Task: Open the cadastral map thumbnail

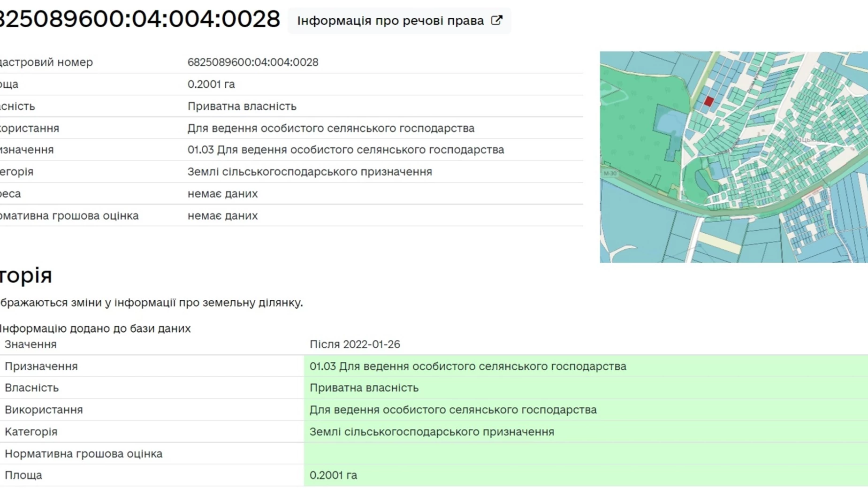Action: pyautogui.click(x=734, y=157)
